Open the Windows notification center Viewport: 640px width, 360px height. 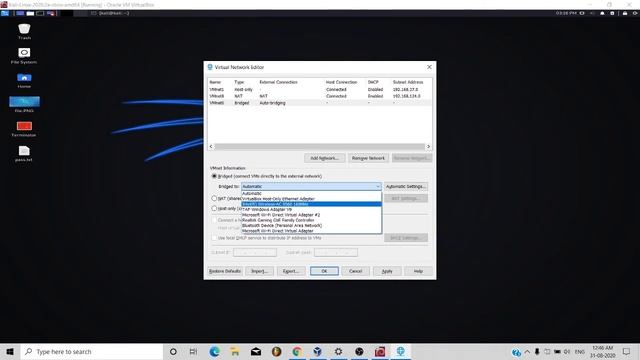click(627, 351)
